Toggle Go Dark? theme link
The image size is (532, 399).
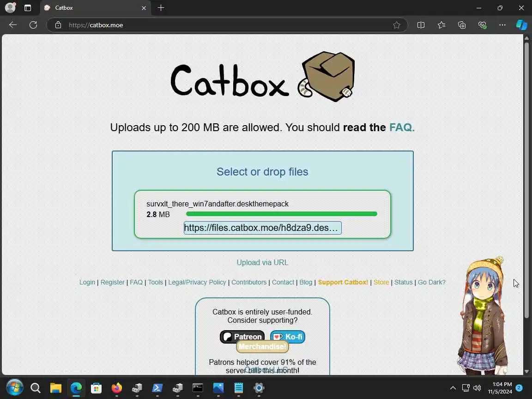(432, 282)
